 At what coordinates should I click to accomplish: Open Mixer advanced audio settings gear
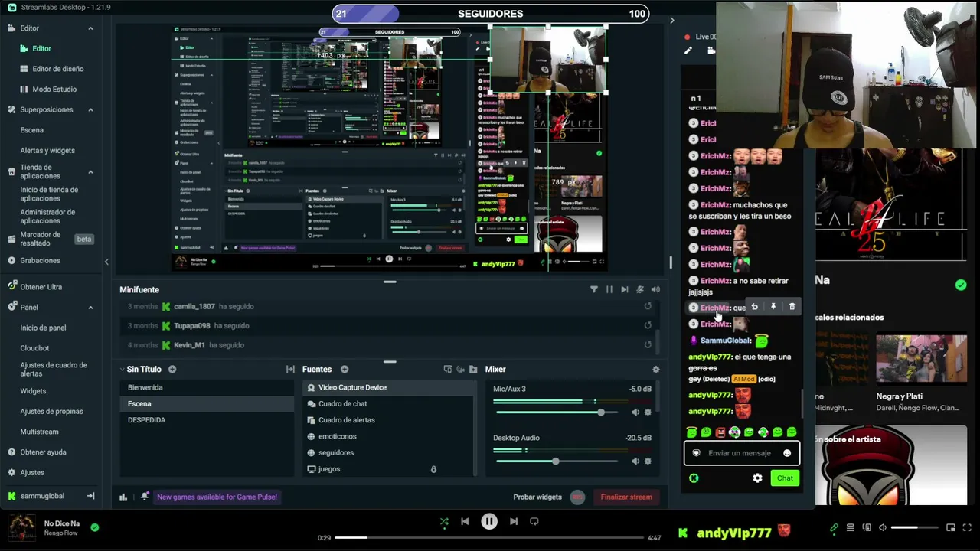point(655,370)
